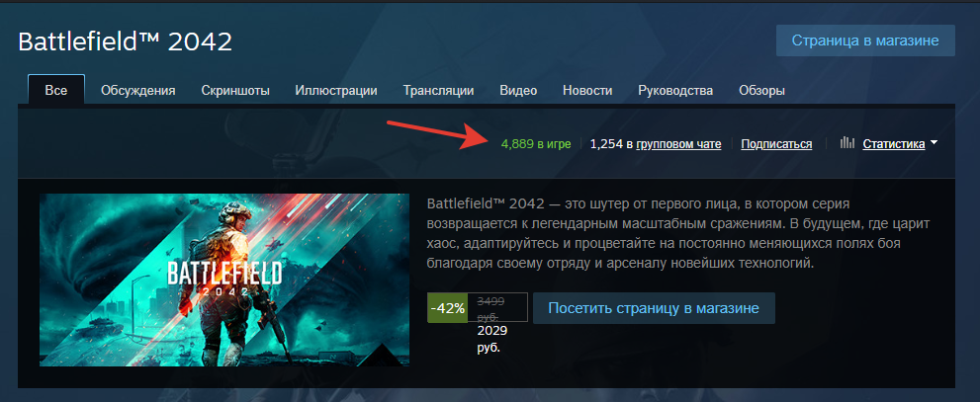This screenshot has width=980, height=402.
Task: Open the Статистика link
Action: [894, 144]
